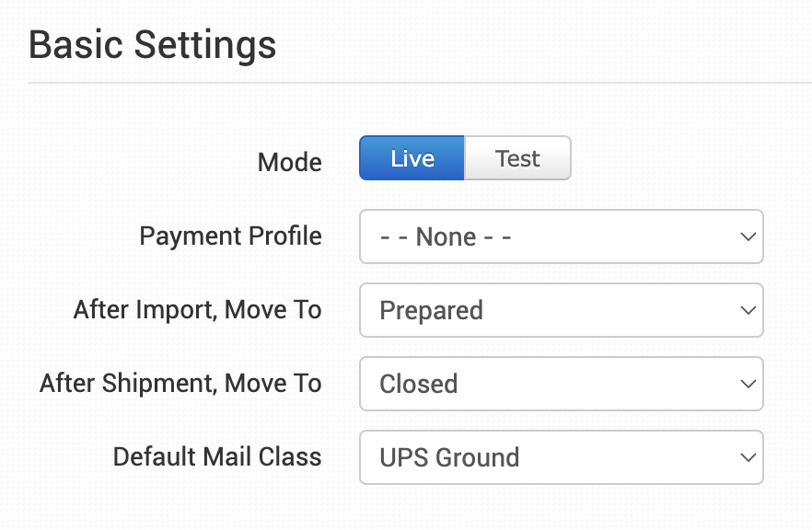Viewport: 812px width, 530px height.
Task: Open the Payment Profile dropdown
Action: tap(561, 236)
